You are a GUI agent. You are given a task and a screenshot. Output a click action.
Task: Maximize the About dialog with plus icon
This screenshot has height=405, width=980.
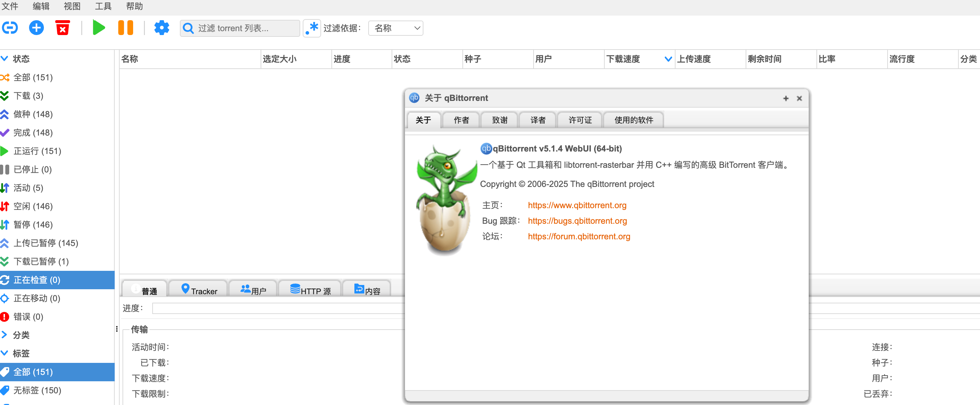(786, 98)
